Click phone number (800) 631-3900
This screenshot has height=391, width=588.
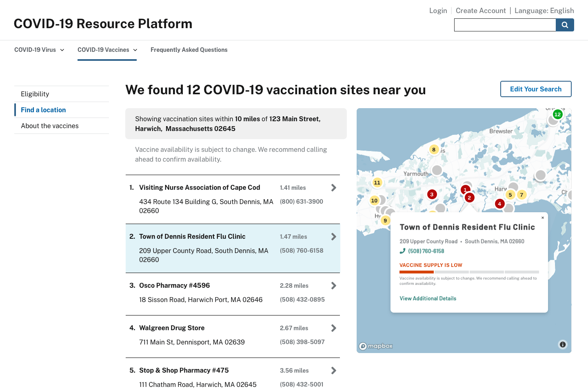(x=301, y=202)
